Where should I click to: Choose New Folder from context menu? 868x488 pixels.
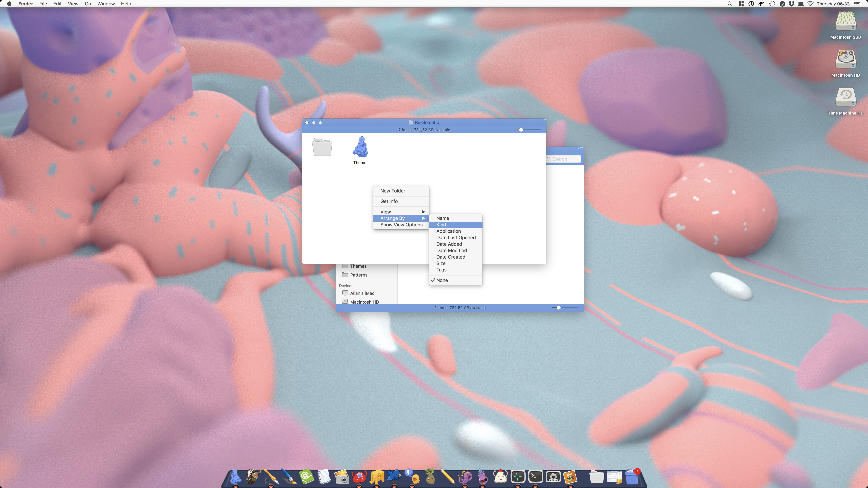(x=393, y=191)
